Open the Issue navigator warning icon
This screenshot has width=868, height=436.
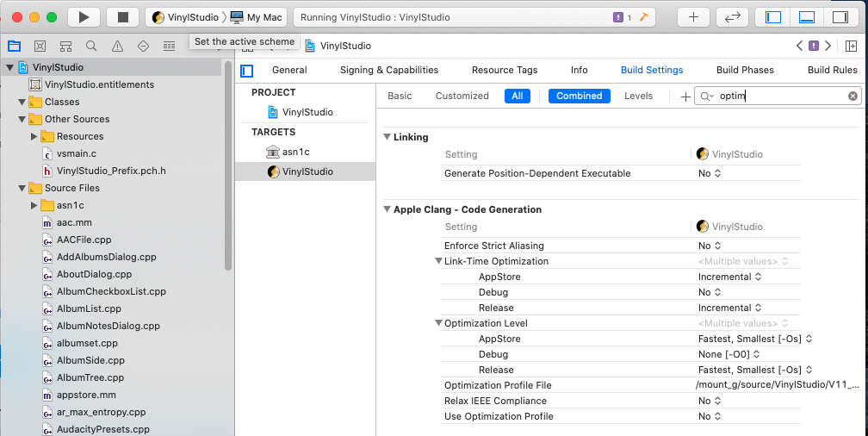117,46
